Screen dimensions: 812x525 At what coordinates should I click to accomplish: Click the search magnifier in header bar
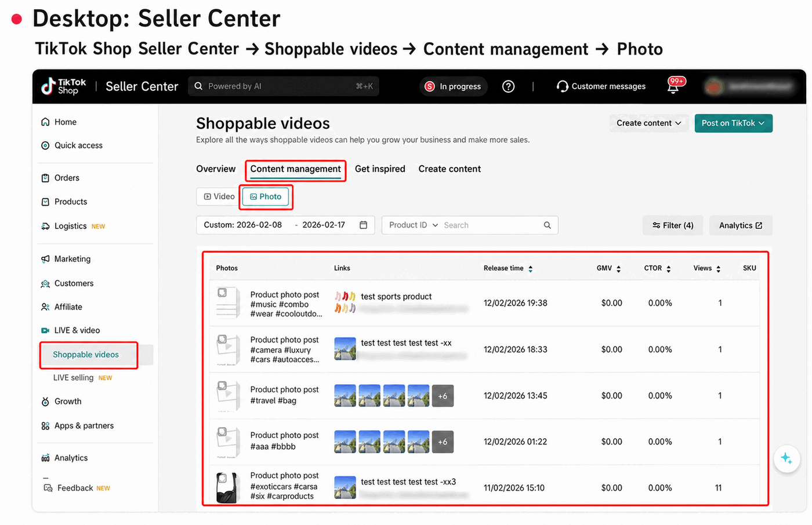tap(198, 86)
